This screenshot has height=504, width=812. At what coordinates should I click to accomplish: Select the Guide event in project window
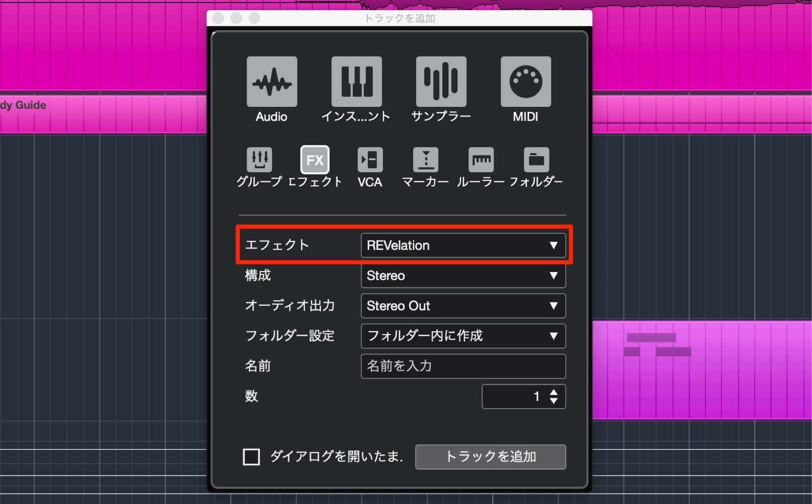[103, 114]
